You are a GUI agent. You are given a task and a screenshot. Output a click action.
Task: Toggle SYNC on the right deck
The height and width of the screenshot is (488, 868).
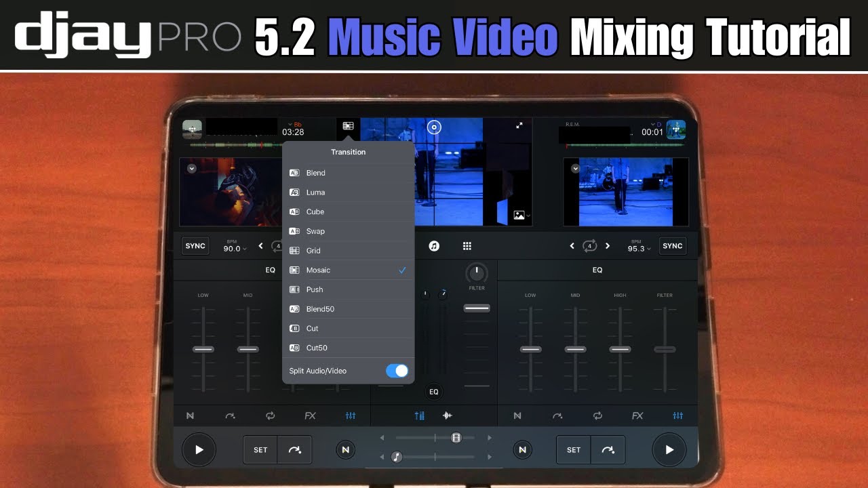pyautogui.click(x=673, y=246)
